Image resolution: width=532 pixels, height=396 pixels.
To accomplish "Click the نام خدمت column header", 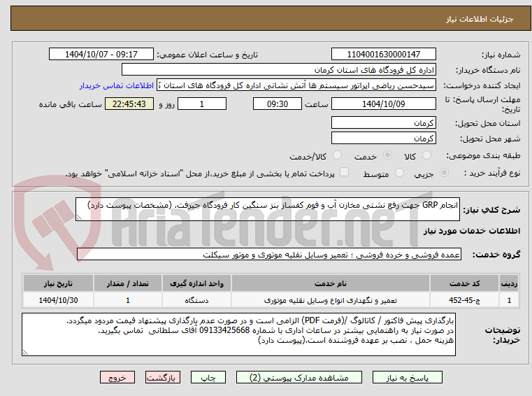I will [x=331, y=283].
